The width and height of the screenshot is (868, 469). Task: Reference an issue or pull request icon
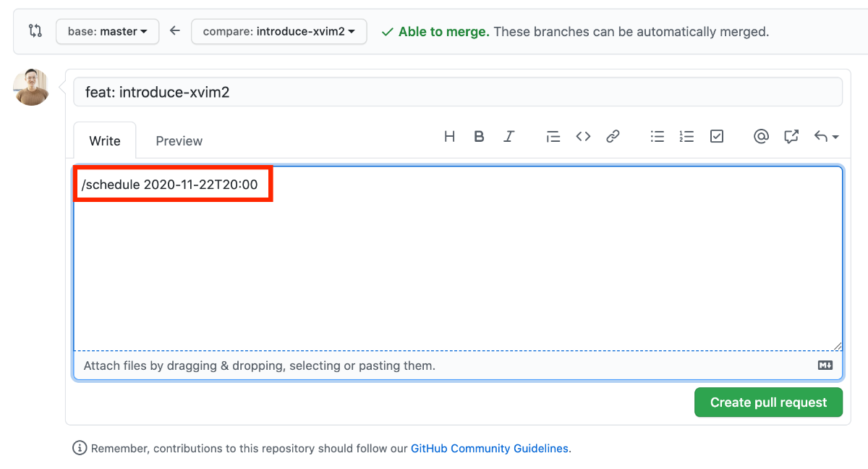pyautogui.click(x=791, y=136)
